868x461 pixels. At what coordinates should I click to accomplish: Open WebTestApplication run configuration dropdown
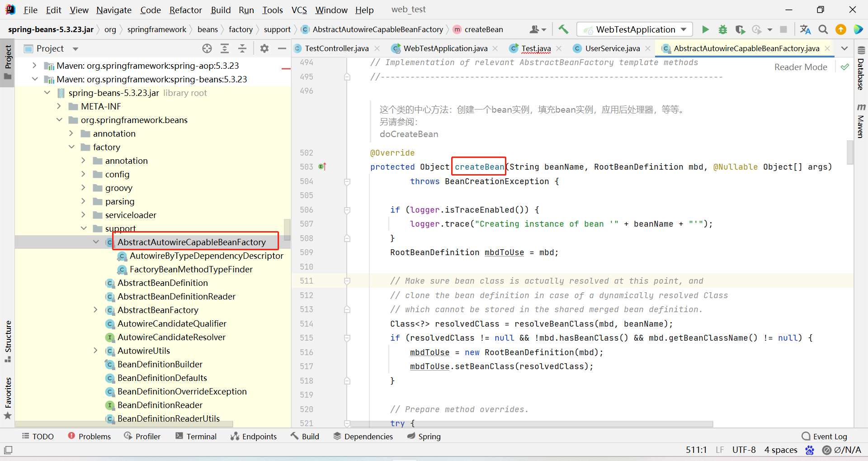pos(635,29)
